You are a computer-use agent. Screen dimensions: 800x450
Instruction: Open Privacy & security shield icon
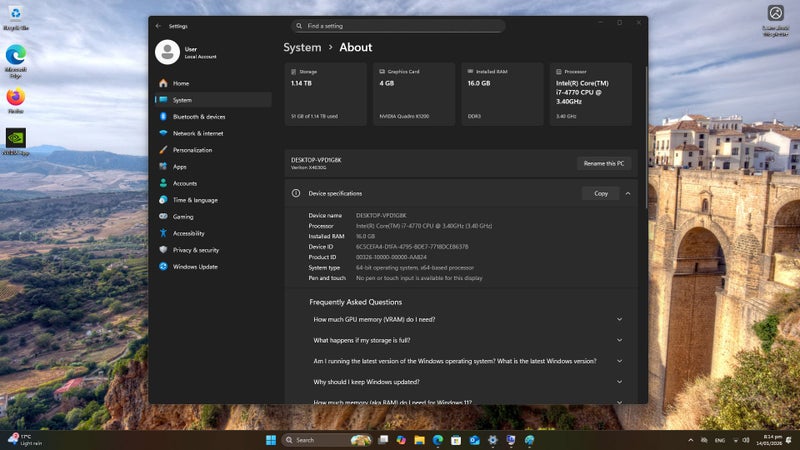(163, 250)
